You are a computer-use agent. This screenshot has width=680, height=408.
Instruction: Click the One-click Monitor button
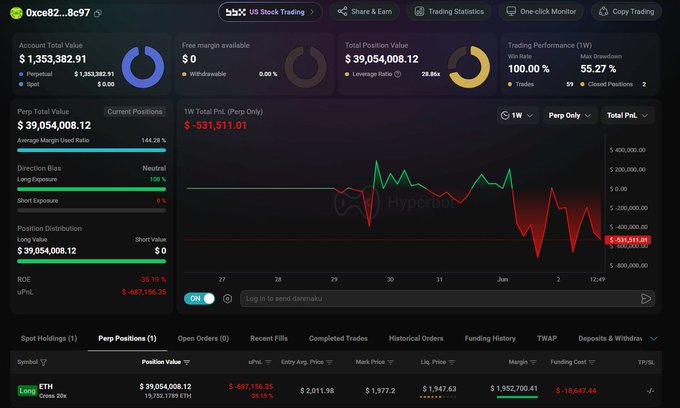coord(541,12)
